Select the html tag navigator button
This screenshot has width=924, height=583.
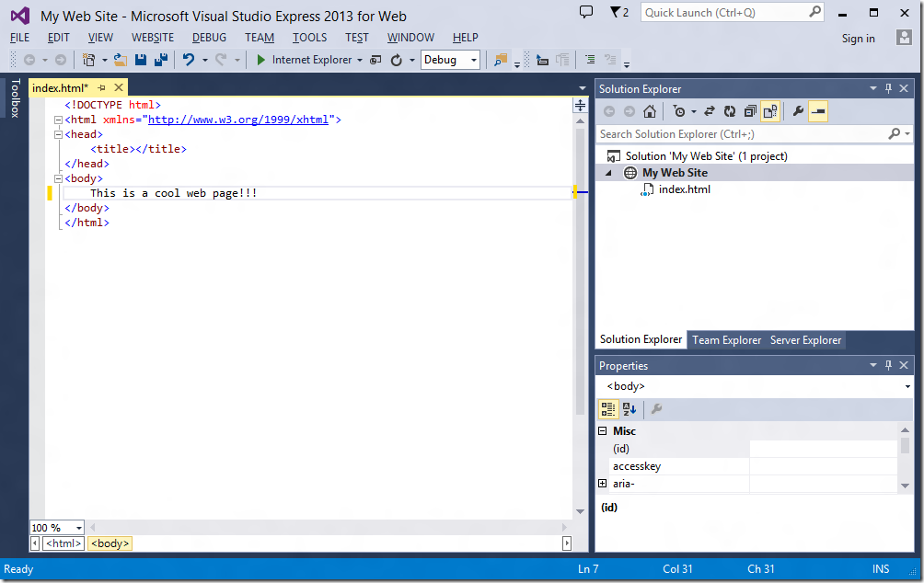(x=64, y=543)
